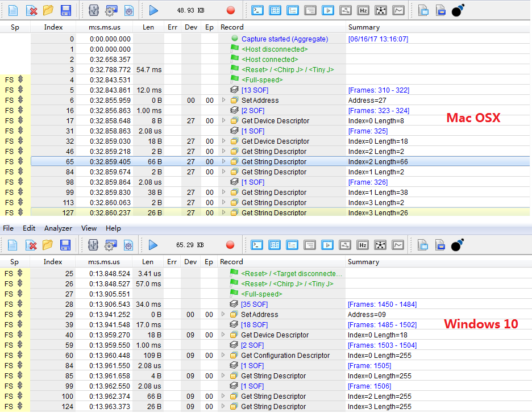This screenshot has height=413, width=532.
Task: Select the [18 SOF] record
Action: coord(254,324)
